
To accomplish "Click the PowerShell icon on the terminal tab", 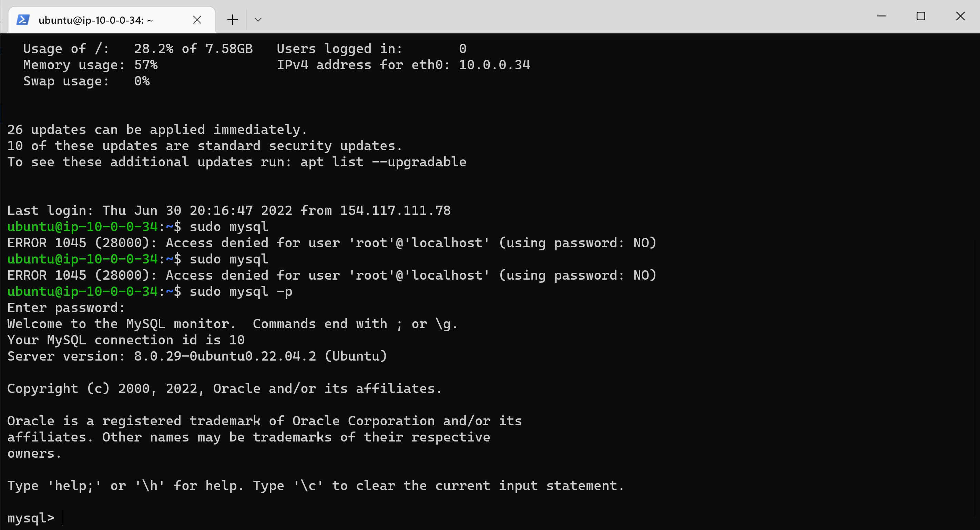I will pos(23,19).
